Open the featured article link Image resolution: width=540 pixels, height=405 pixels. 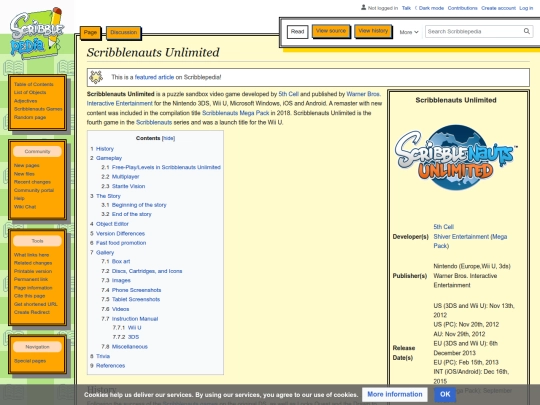point(154,77)
